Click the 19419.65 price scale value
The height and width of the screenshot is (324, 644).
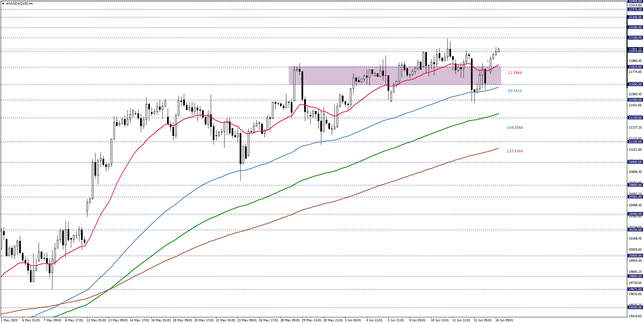[x=635, y=316]
